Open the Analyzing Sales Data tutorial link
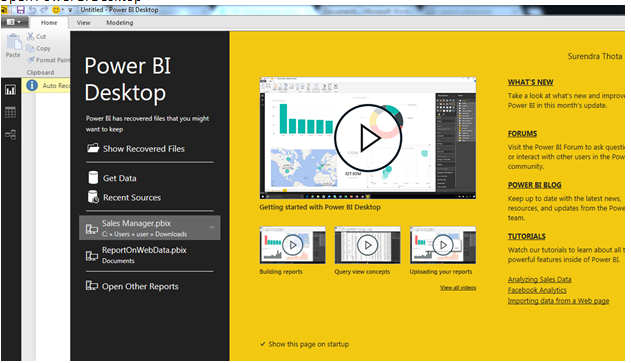 (x=539, y=279)
